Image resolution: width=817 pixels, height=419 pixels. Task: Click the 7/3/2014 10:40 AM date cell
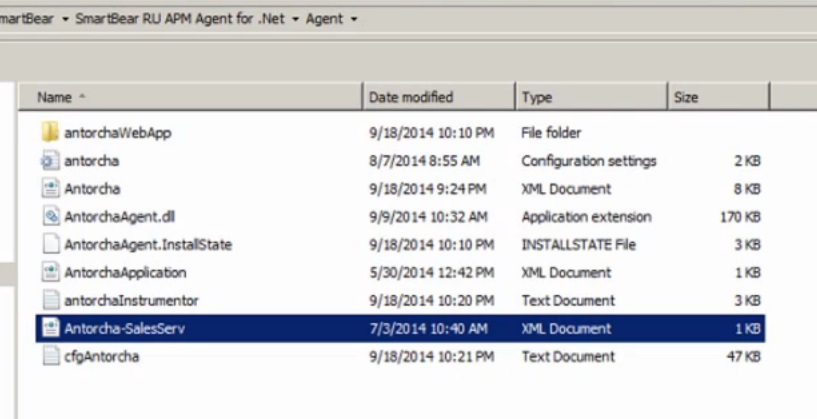click(428, 329)
